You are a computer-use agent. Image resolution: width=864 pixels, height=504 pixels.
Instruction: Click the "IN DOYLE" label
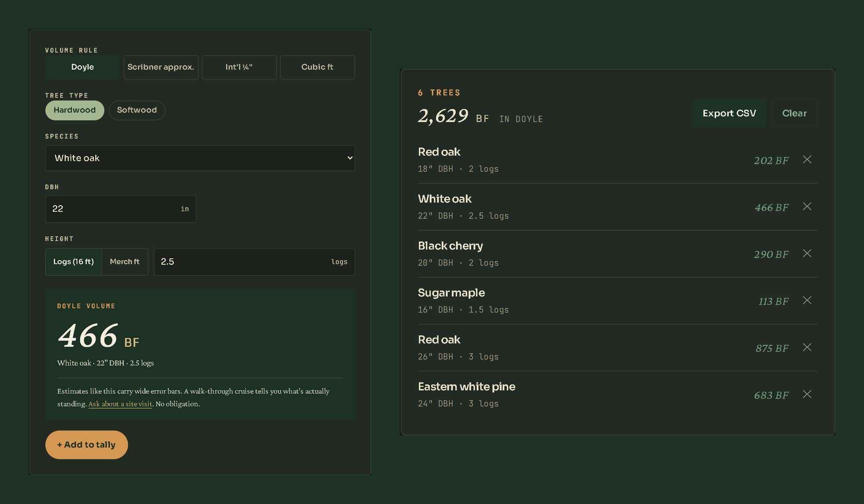pyautogui.click(x=521, y=119)
